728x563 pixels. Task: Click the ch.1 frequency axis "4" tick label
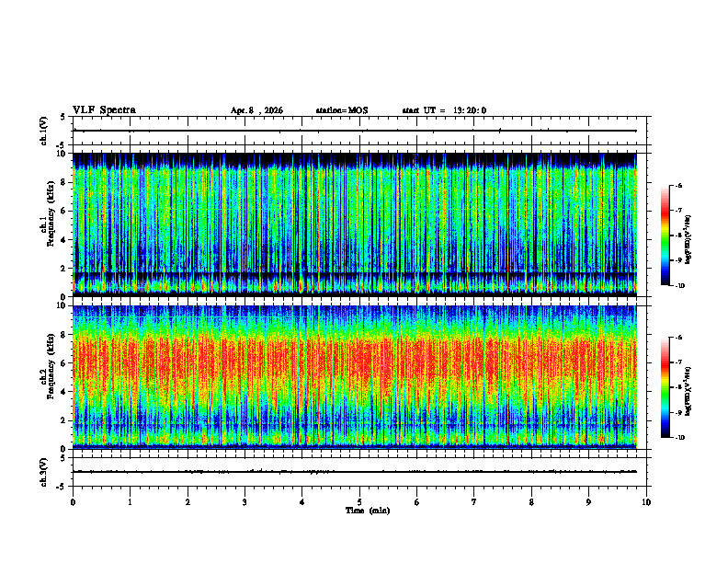[x=64, y=240]
